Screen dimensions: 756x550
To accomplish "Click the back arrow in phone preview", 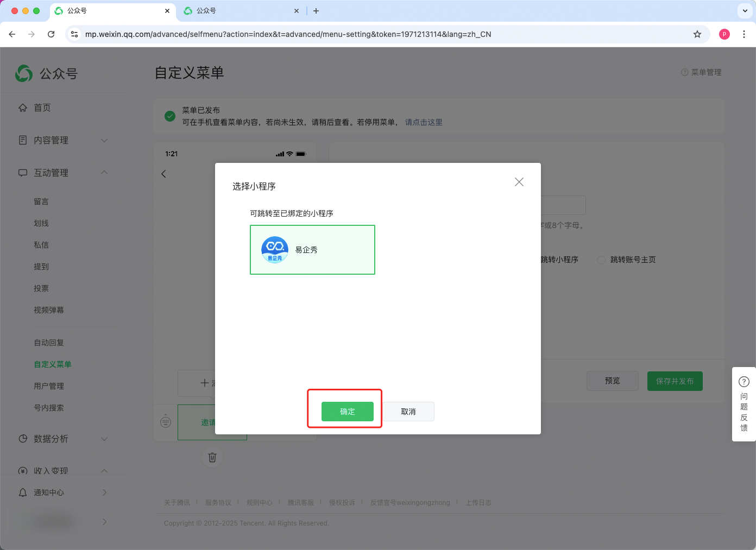I will pyautogui.click(x=163, y=174).
